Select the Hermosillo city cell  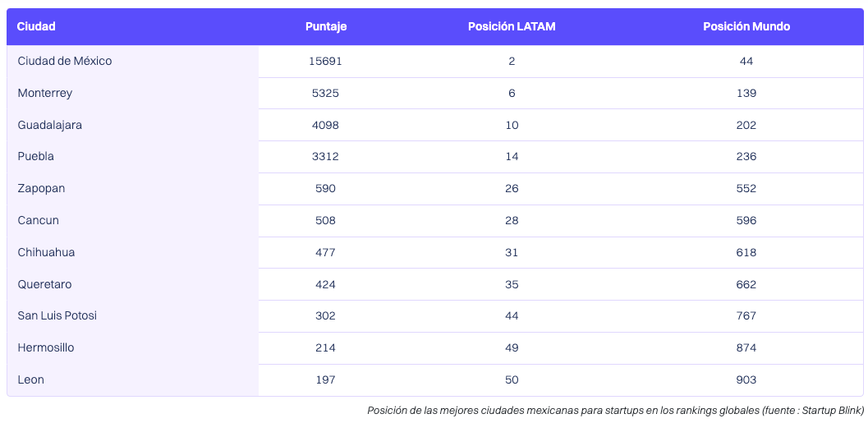click(46, 347)
